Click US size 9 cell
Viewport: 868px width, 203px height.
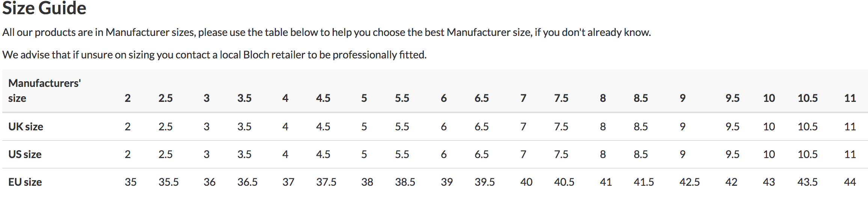(682, 154)
